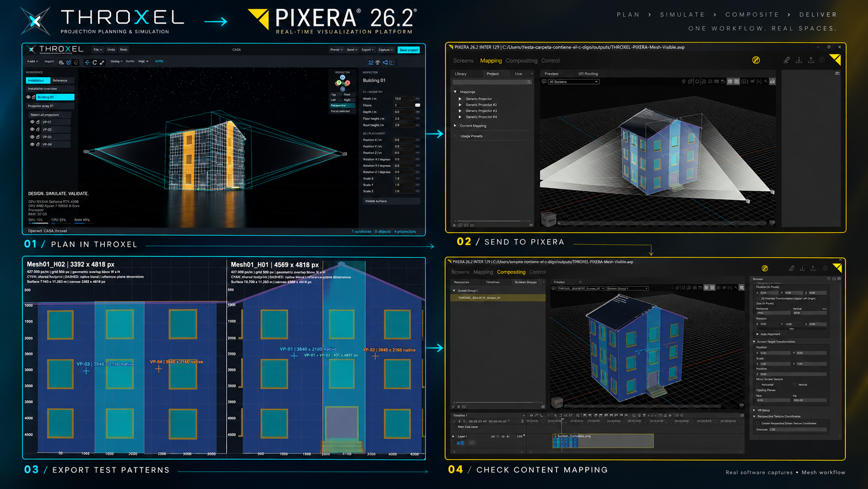
Task: Expand the Auto Alignment section
Action: coord(757,334)
